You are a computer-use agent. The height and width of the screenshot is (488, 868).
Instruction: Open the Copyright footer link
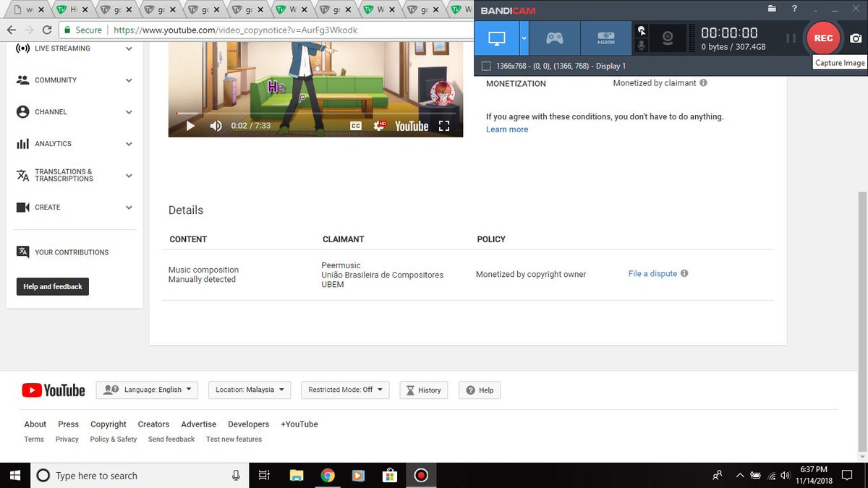(109, 424)
